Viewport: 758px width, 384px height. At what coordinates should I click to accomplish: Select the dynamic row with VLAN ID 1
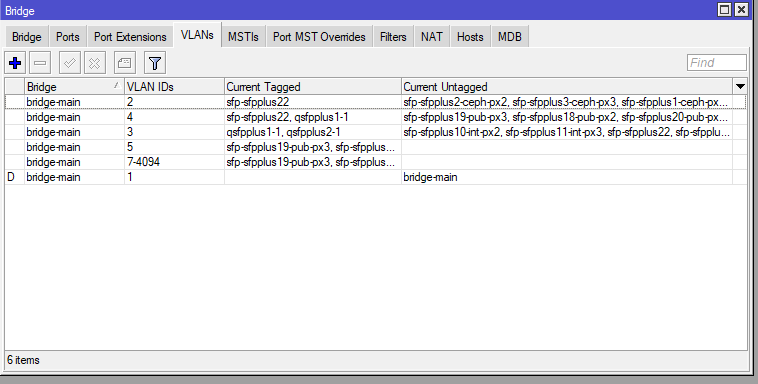[376, 177]
